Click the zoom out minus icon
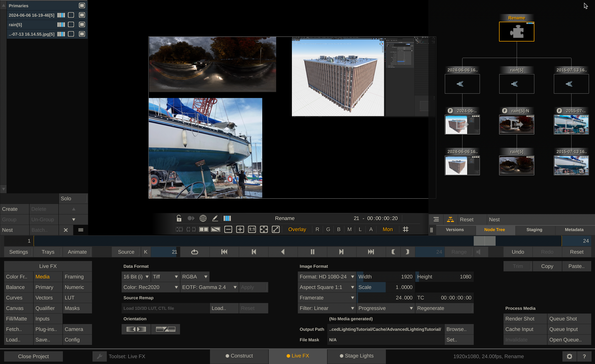 pos(228,229)
